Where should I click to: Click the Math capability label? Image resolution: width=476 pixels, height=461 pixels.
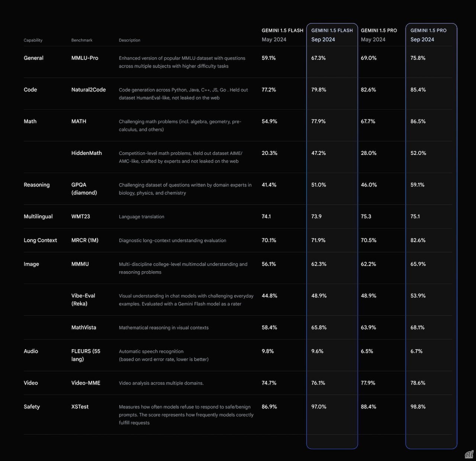coord(30,121)
